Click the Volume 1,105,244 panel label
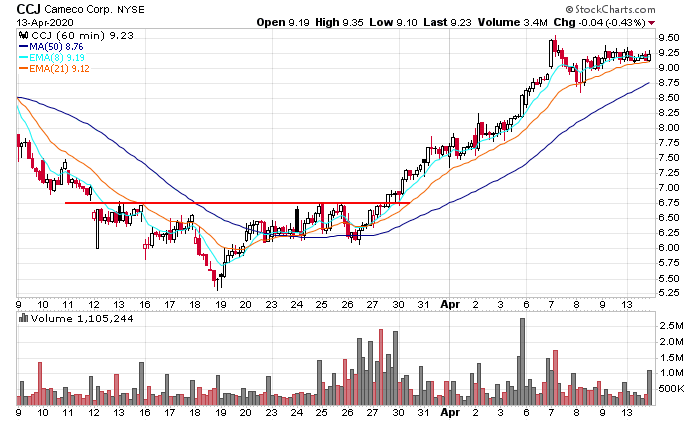This screenshot has height=421, width=700. pyautogui.click(x=82, y=318)
